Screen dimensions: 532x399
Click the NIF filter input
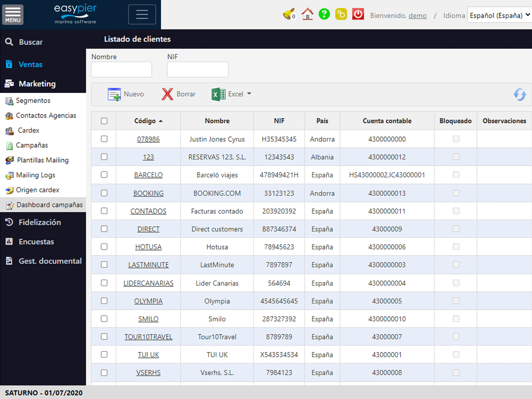pyautogui.click(x=198, y=70)
